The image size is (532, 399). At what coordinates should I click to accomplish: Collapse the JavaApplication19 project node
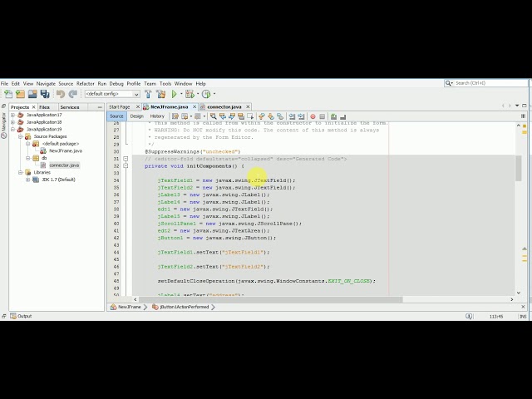(x=13, y=130)
